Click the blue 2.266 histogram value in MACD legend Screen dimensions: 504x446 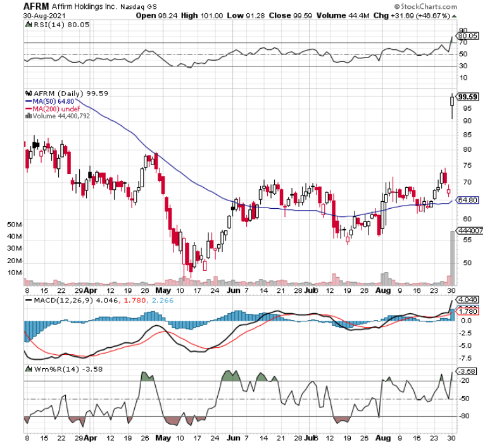tap(162, 300)
